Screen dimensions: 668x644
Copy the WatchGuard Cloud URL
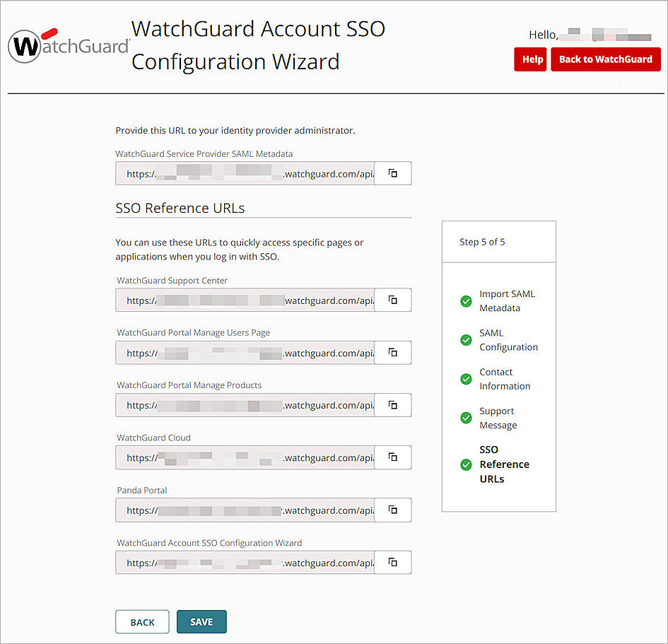click(393, 457)
